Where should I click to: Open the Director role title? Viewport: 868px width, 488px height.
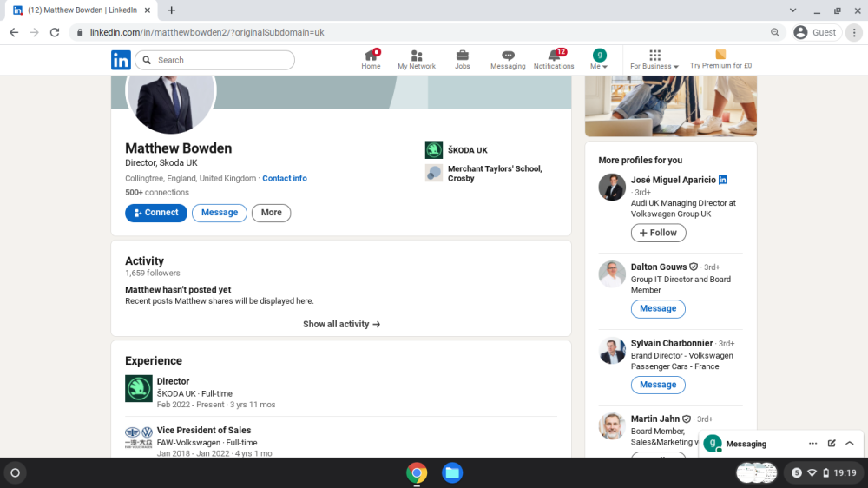173,381
